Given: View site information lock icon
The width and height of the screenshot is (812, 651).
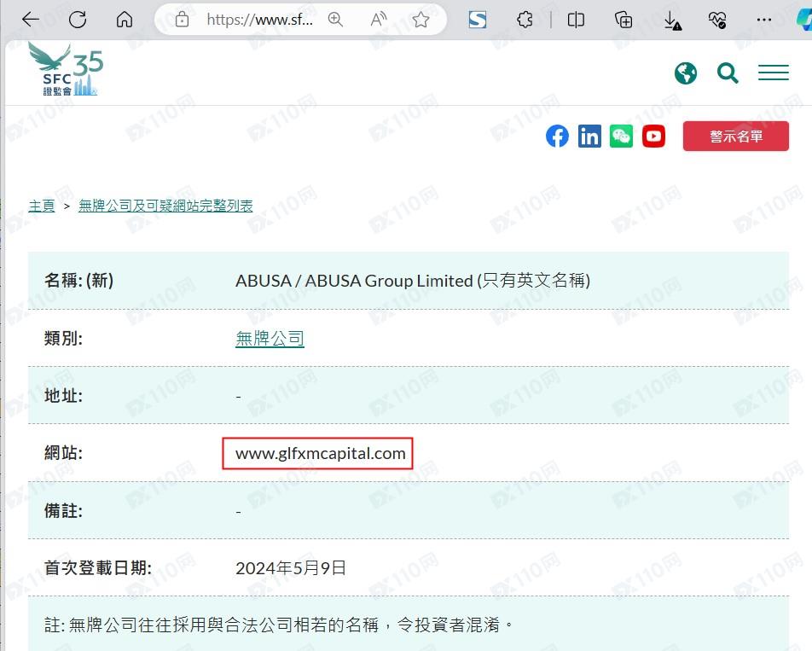Looking at the screenshot, I should click(182, 20).
